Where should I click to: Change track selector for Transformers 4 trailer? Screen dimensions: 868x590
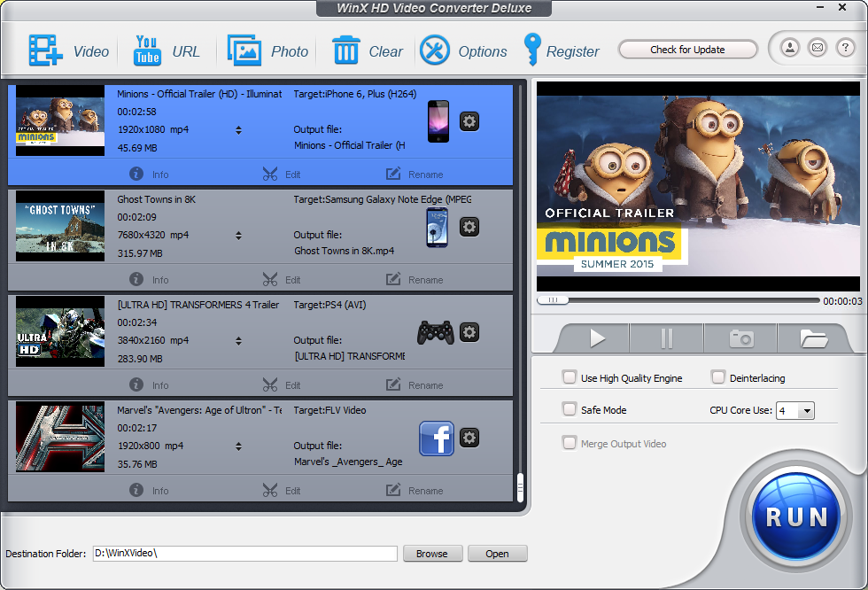(x=238, y=341)
